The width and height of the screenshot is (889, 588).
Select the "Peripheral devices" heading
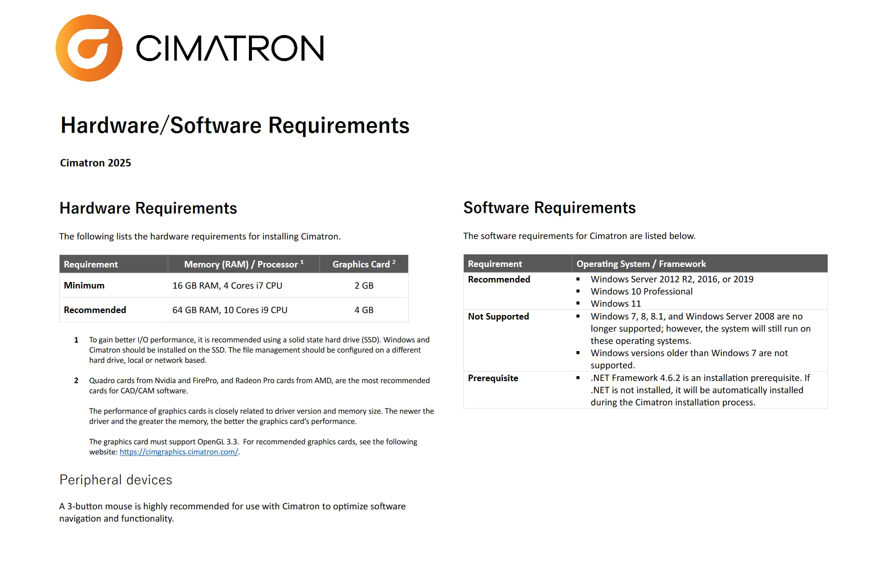[x=116, y=480]
